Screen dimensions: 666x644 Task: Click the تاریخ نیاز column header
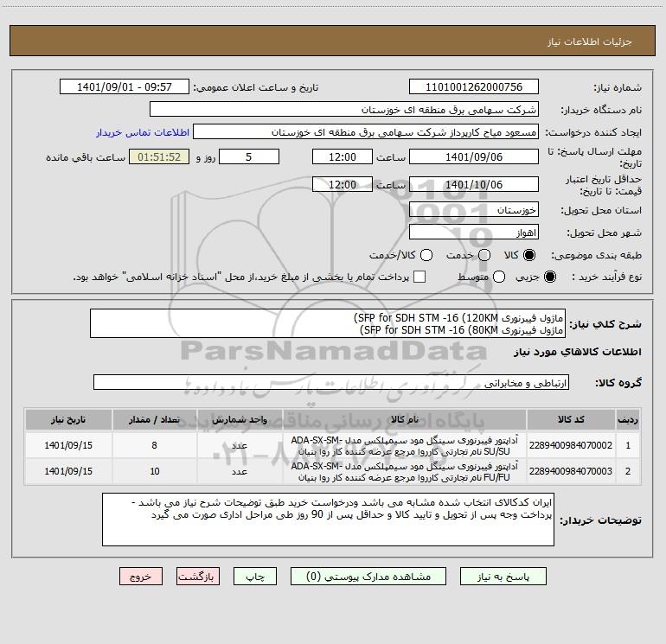click(68, 420)
